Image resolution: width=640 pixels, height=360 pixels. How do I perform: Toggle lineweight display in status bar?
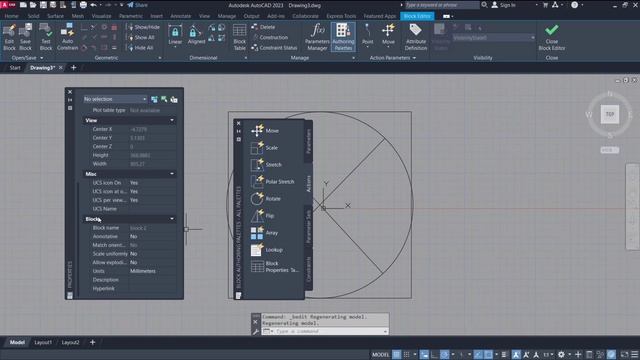(504, 355)
